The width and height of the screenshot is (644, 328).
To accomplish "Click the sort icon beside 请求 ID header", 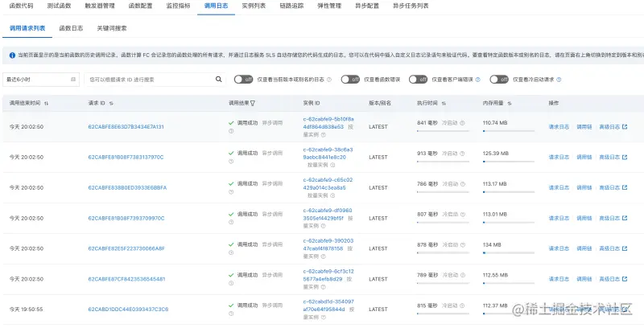I will pyautogui.click(x=111, y=104).
